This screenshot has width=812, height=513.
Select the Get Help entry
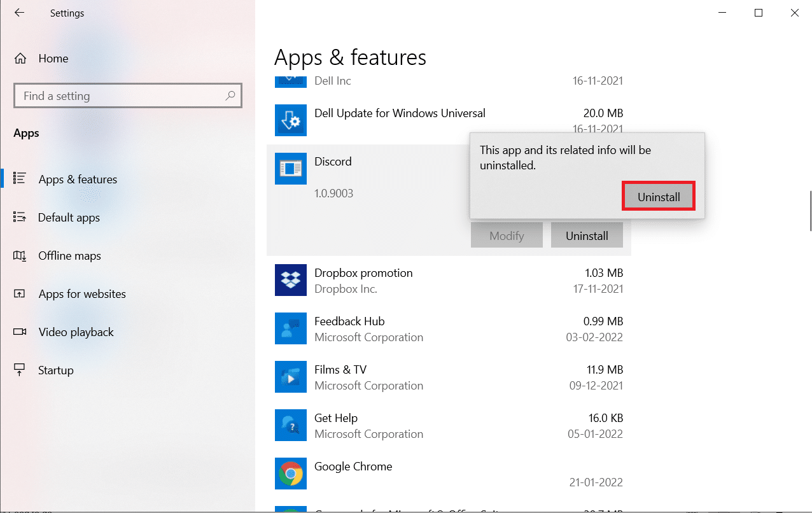click(x=449, y=426)
